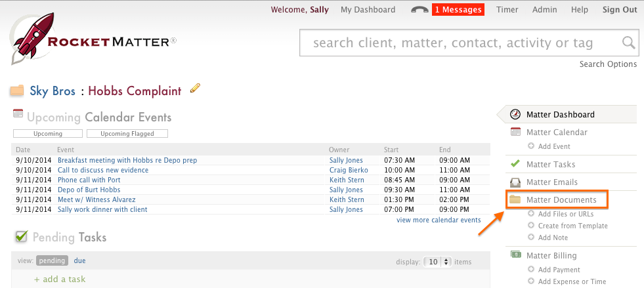This screenshot has height=288, width=644.
Task: Open the display items count dropdown
Action: 437,262
